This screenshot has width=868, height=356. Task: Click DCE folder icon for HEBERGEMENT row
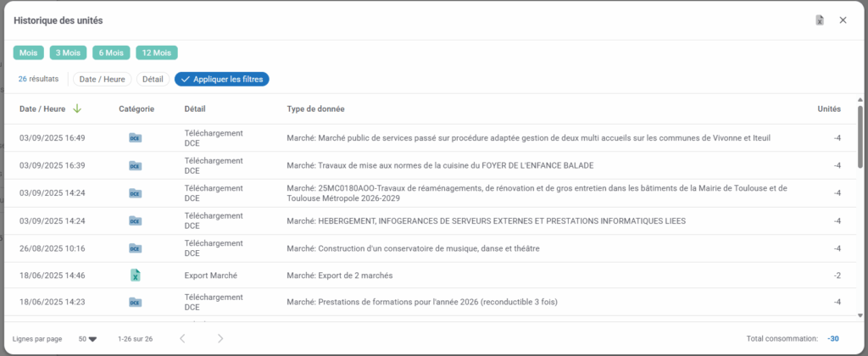coord(135,220)
